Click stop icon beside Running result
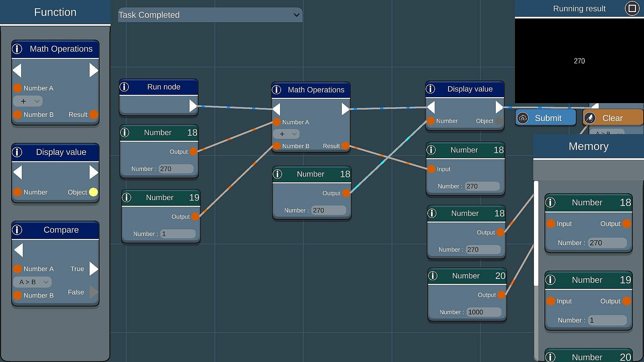This screenshot has width=644, height=362. point(632,8)
